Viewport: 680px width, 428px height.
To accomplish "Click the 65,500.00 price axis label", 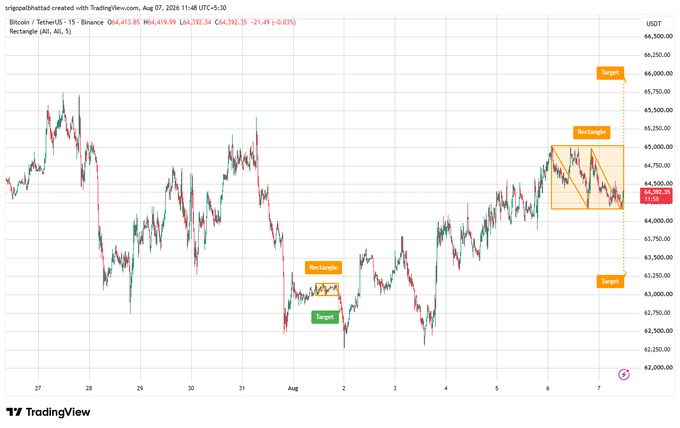I will tap(658, 111).
